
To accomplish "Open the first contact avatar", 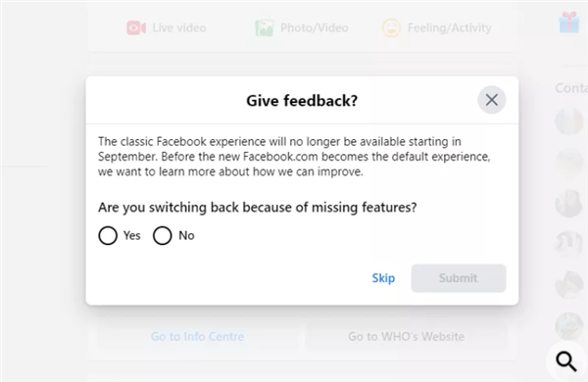I will tap(568, 120).
